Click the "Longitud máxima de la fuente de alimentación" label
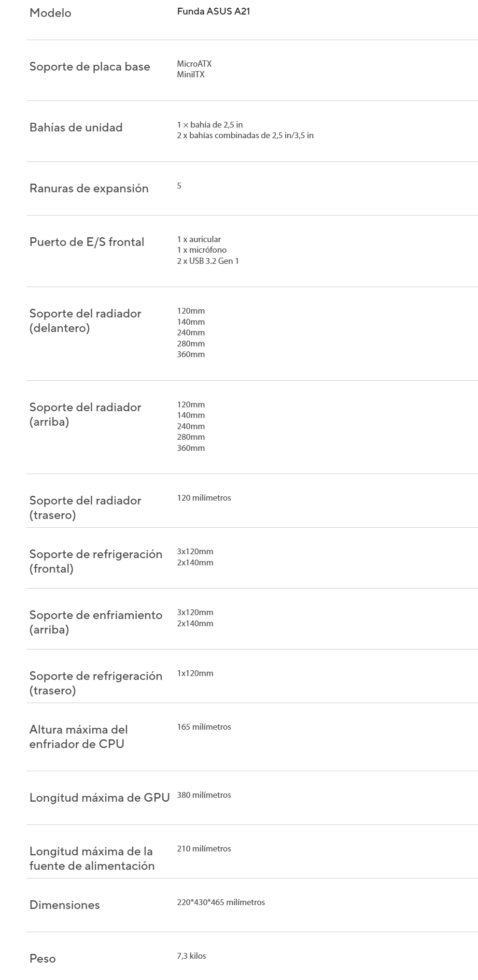This screenshot has width=478, height=980. (x=92, y=858)
